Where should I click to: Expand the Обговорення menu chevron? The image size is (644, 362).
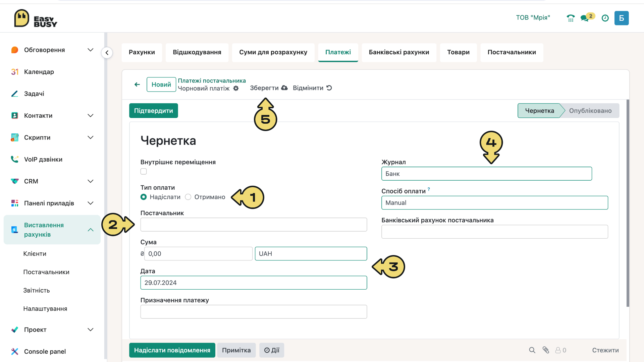[x=91, y=50]
